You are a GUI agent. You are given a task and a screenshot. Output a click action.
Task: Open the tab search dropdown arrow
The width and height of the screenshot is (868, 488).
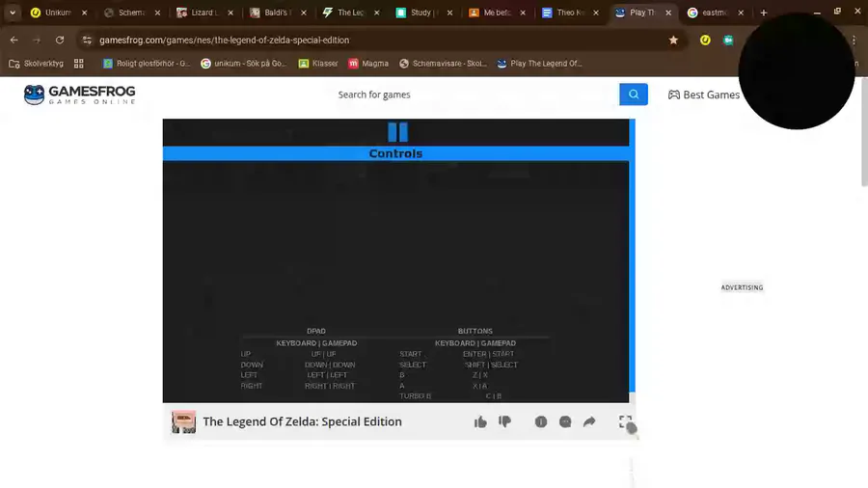[13, 13]
